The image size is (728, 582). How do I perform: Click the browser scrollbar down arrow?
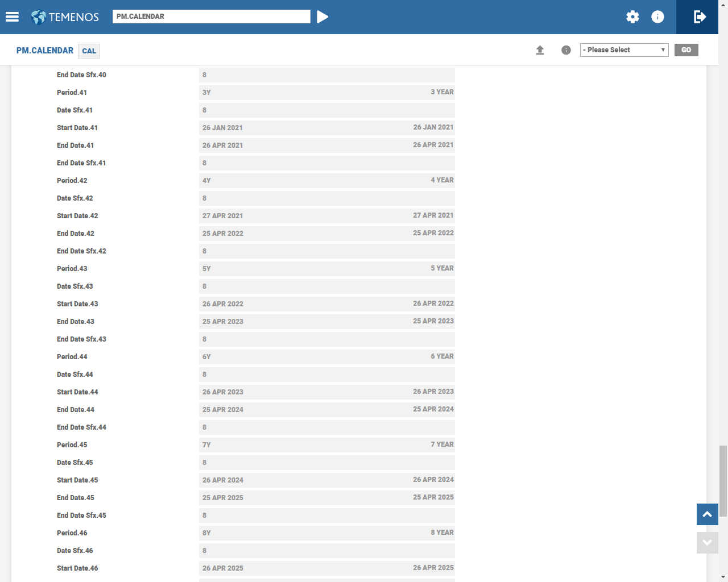point(723,577)
